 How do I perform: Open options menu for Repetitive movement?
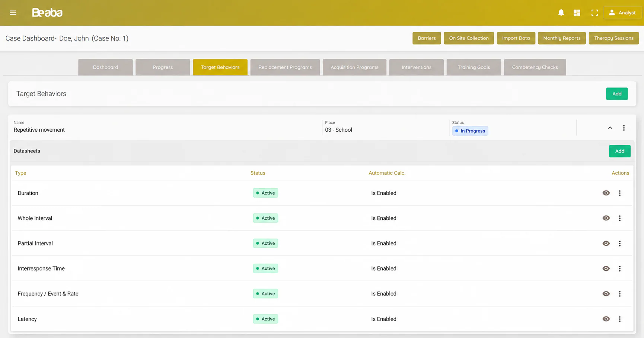[624, 128]
